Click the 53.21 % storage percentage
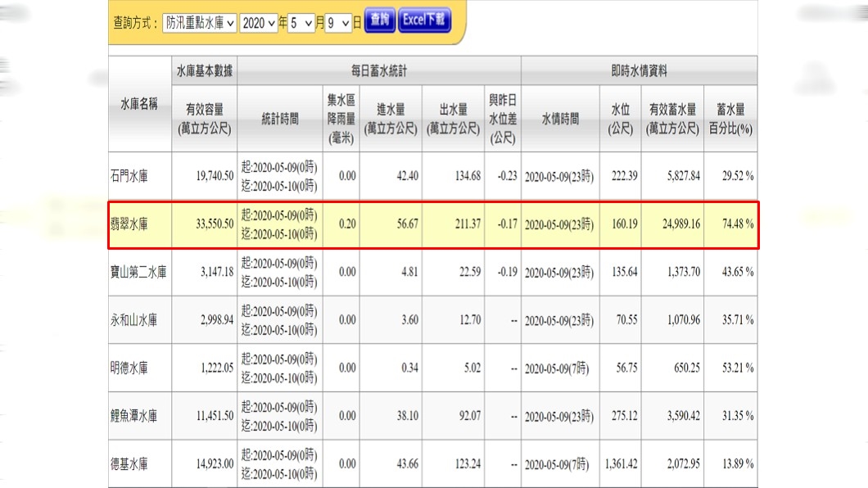 pos(738,368)
